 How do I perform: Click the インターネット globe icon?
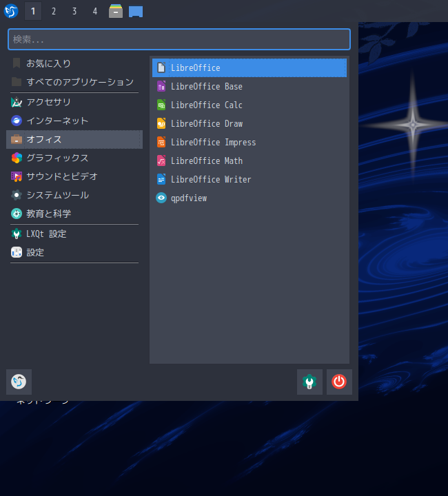(17, 121)
